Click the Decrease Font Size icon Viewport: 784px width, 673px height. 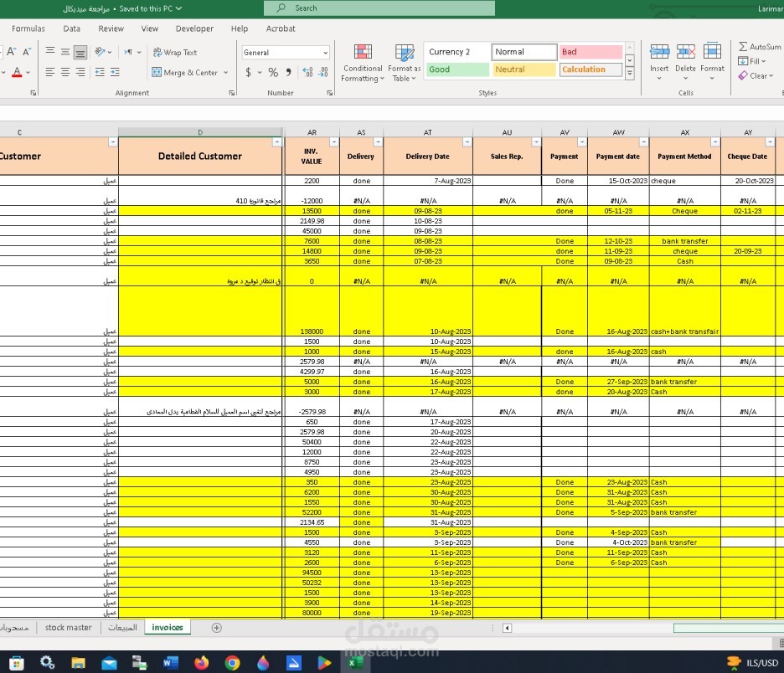[x=27, y=51]
